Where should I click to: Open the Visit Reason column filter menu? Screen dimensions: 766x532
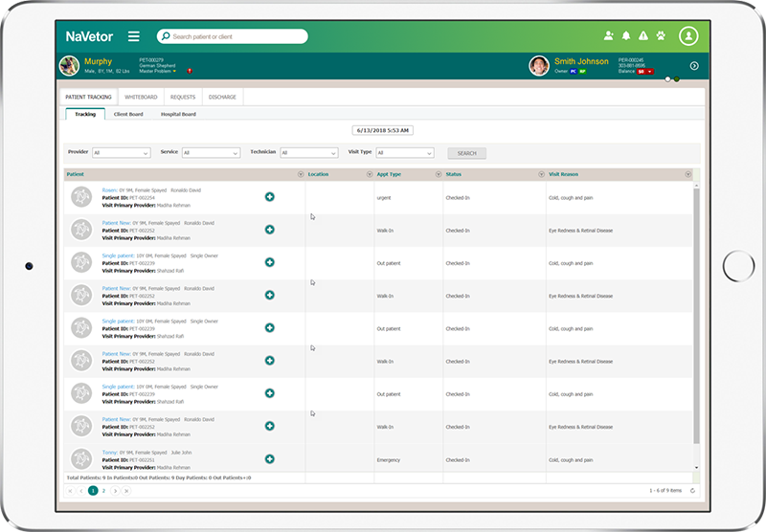pos(687,174)
